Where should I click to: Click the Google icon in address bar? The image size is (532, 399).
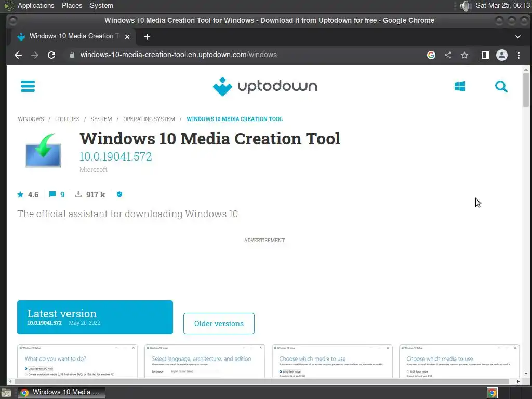[431, 55]
